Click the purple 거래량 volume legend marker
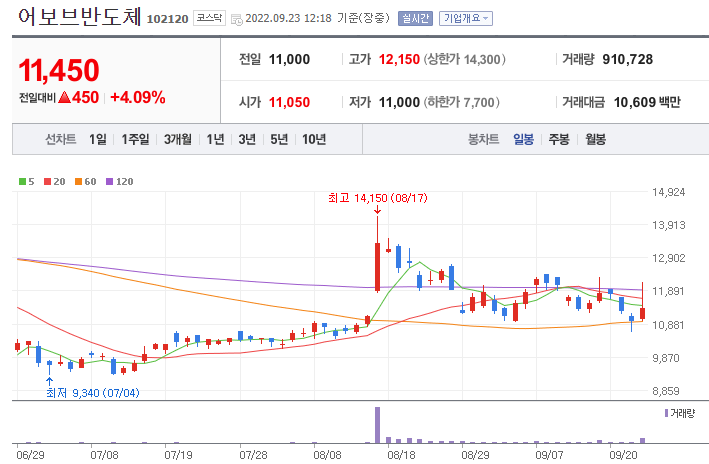 coord(666,413)
